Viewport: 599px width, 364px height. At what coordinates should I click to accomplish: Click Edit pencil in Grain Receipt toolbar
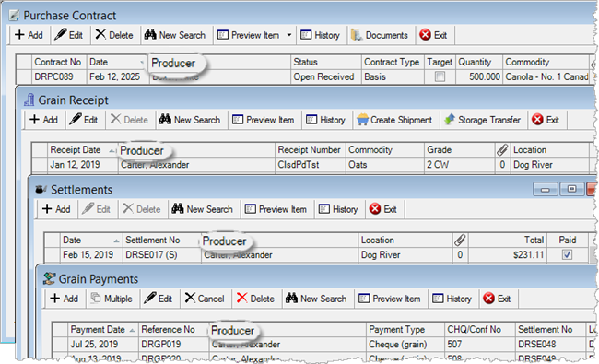84,120
